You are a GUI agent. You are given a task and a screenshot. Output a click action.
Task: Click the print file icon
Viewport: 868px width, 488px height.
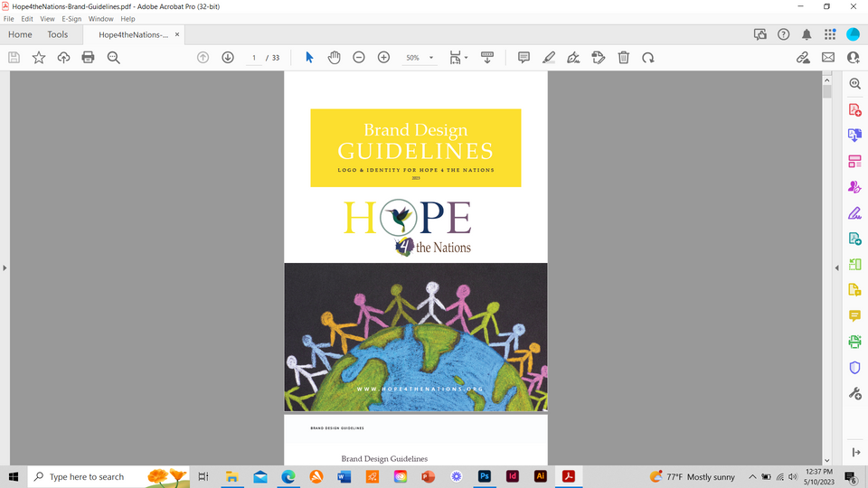pyautogui.click(x=88, y=58)
